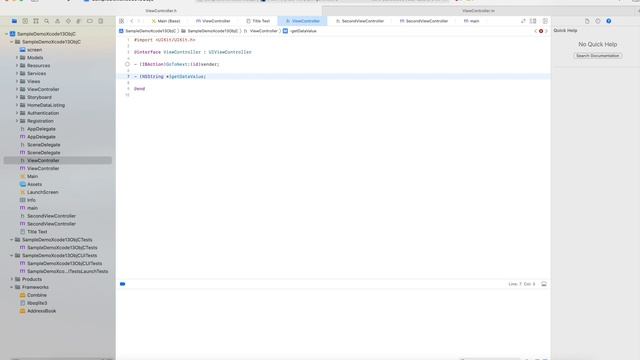Open the -getDataValue jump bar segment

[300, 31]
